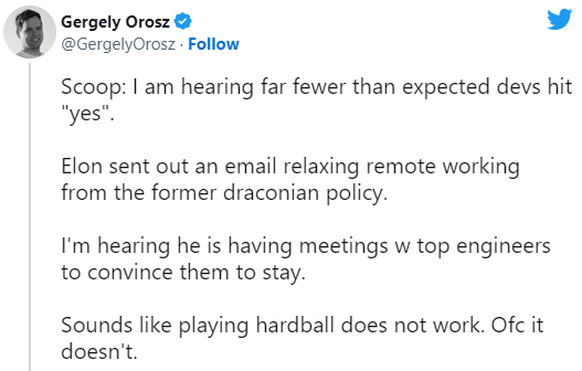Click the line starting with "Scoop: I am hearing"
This screenshot has width=582, height=371.
[316, 87]
